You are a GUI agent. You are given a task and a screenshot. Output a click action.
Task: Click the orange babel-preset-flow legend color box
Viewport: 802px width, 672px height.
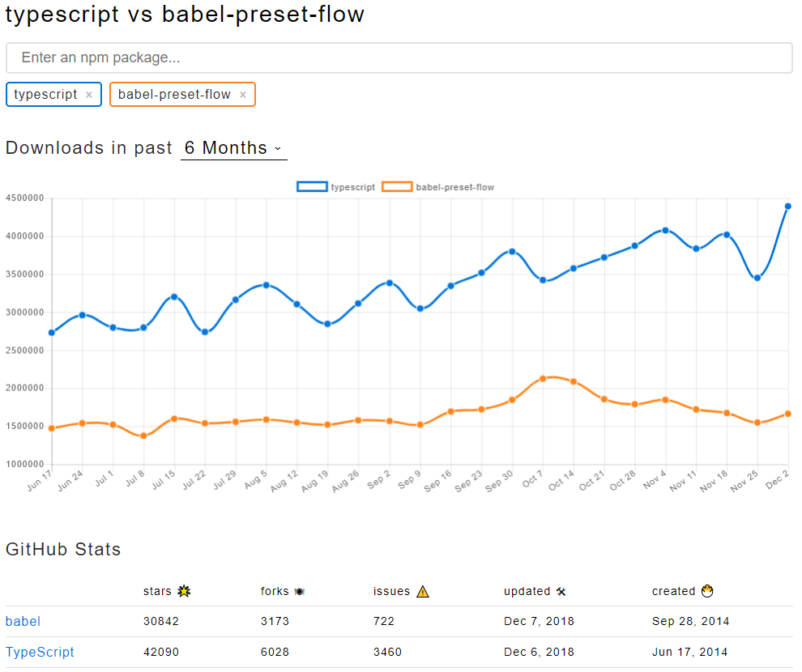pos(397,187)
